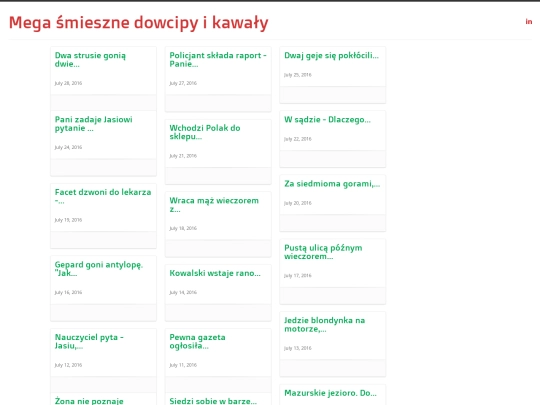Open 'Za siedmioma gorami,...' post

(x=332, y=184)
